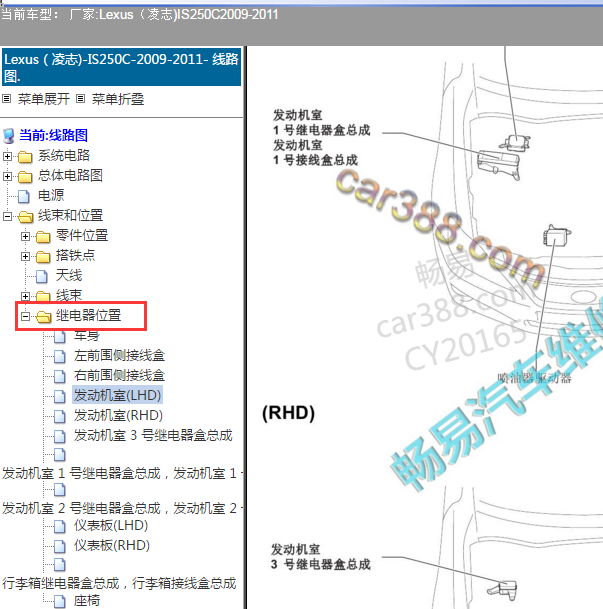Viewport: 603px width, 609px height.
Task: Click the 电源 document icon
Action: (x=24, y=197)
